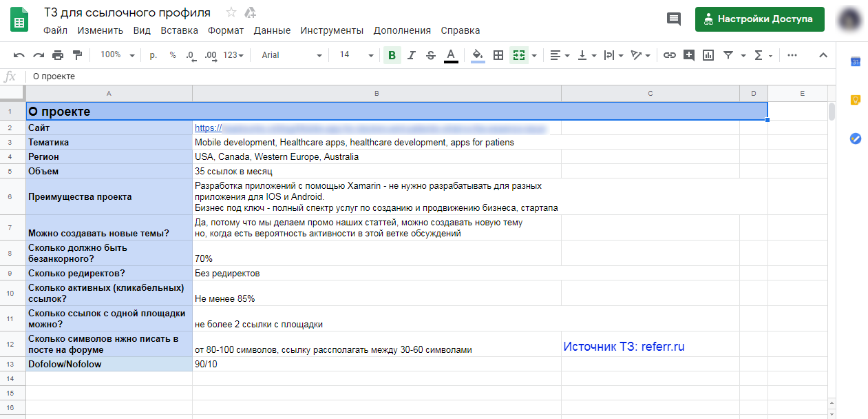Viewport: 868px width, 419px height.
Task: Open the fill color paint bucket
Action: point(478,55)
